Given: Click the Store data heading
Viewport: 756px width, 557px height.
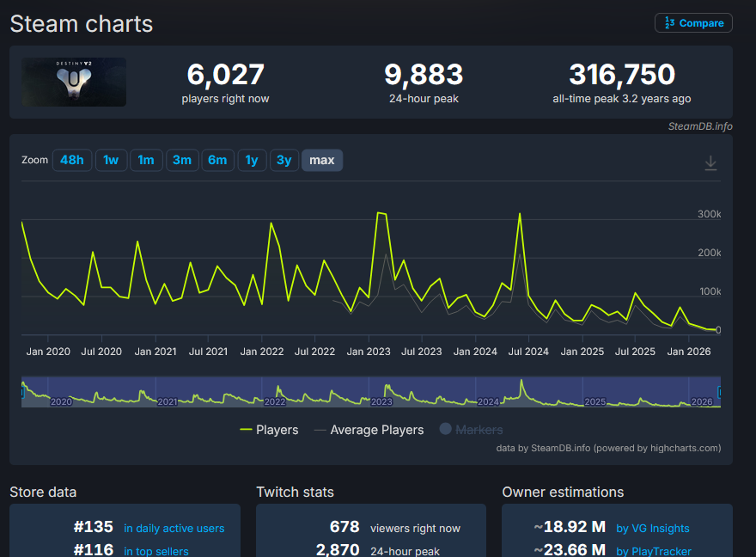Looking at the screenshot, I should pos(43,492).
